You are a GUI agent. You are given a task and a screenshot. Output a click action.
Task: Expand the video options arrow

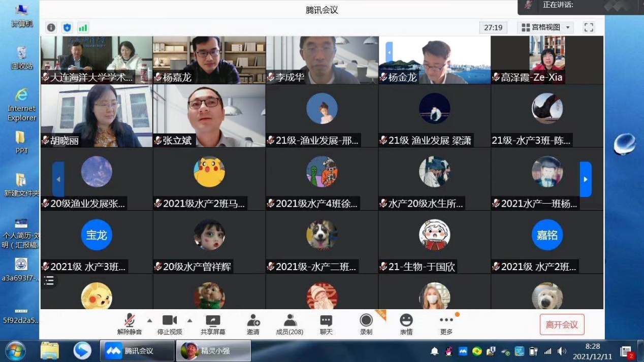(189, 320)
